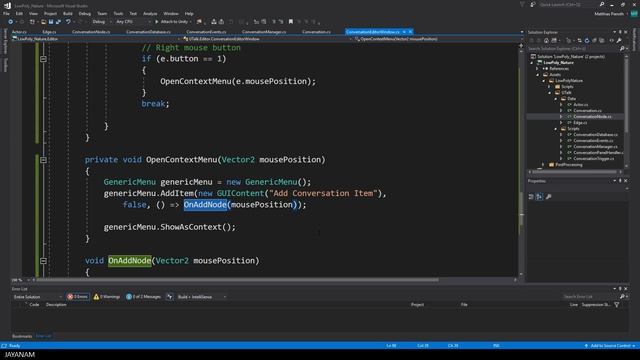Open the Any CPU platform dropdown
The width and height of the screenshot is (640, 360).
(x=133, y=22)
